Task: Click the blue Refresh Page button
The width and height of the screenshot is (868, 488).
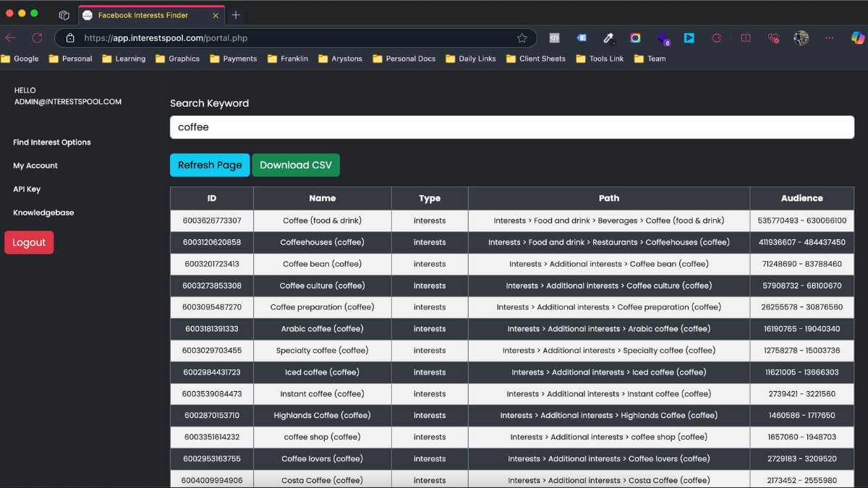Action: pos(210,165)
